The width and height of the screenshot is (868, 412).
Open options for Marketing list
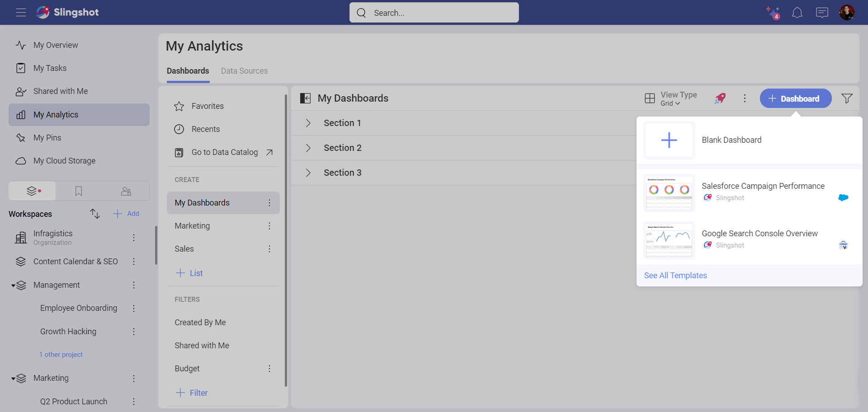coord(269,226)
